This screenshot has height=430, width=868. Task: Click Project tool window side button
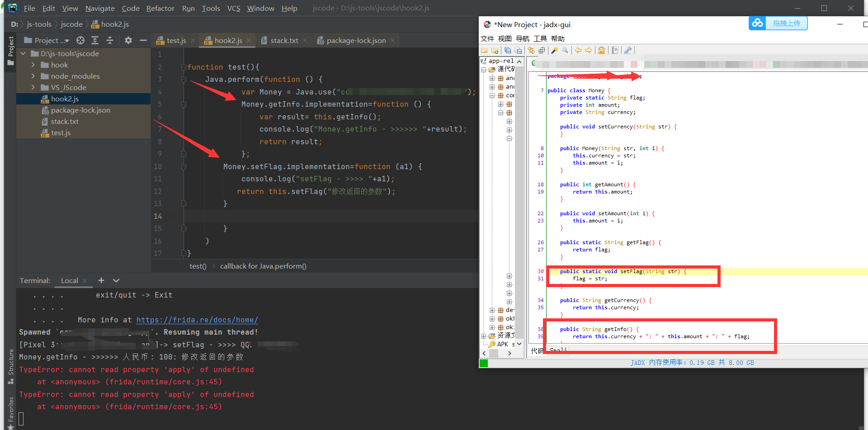(11, 51)
